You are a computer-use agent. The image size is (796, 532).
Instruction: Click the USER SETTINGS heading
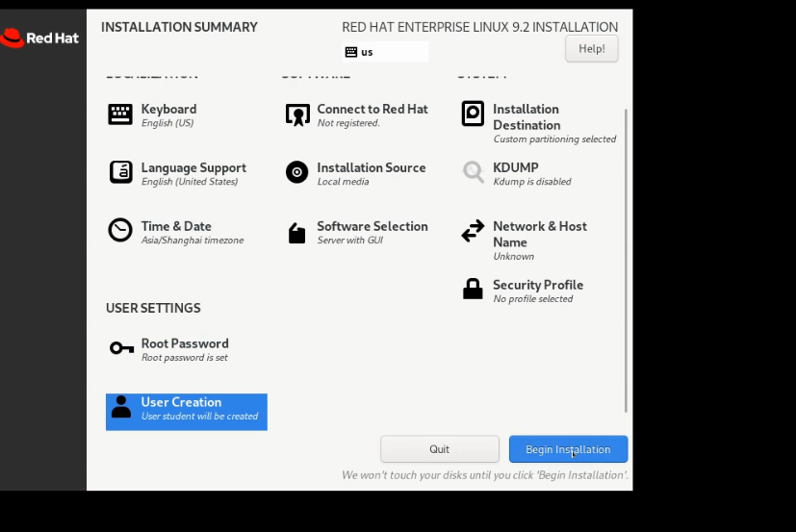pyautogui.click(x=153, y=308)
